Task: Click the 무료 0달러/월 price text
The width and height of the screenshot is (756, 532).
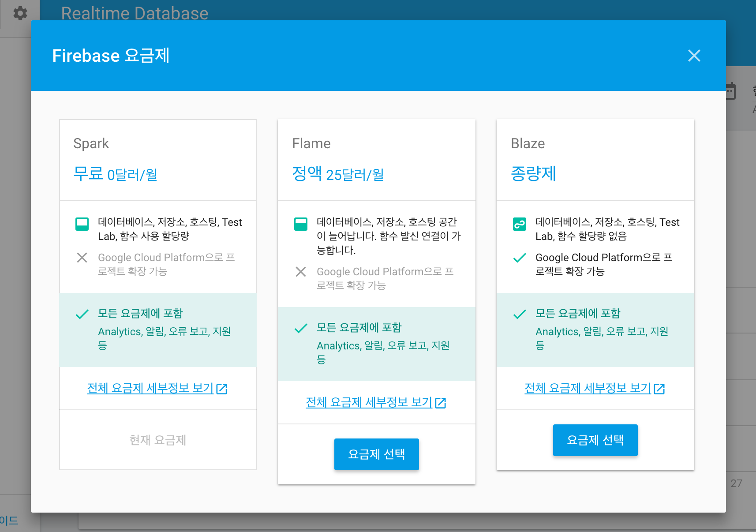Action: [x=116, y=174]
